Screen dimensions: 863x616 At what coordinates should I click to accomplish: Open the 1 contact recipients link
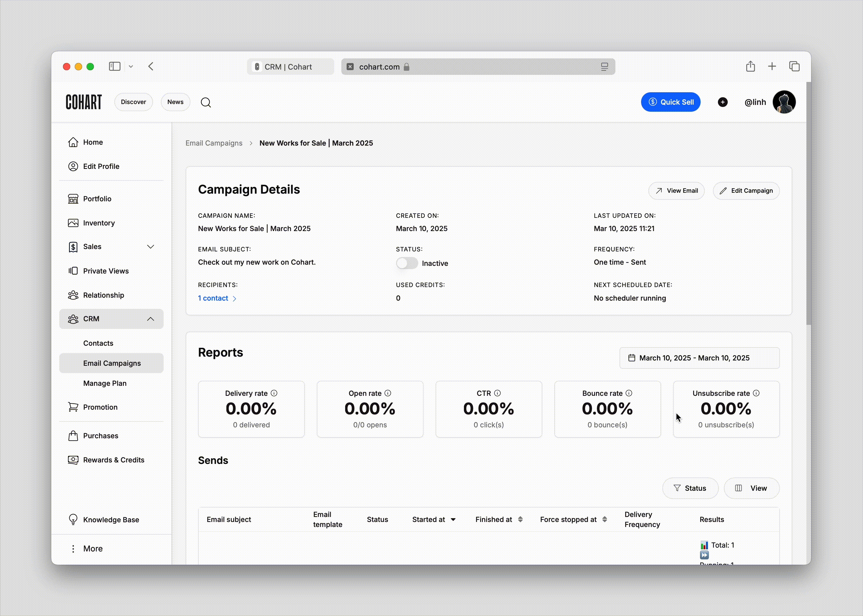click(217, 299)
